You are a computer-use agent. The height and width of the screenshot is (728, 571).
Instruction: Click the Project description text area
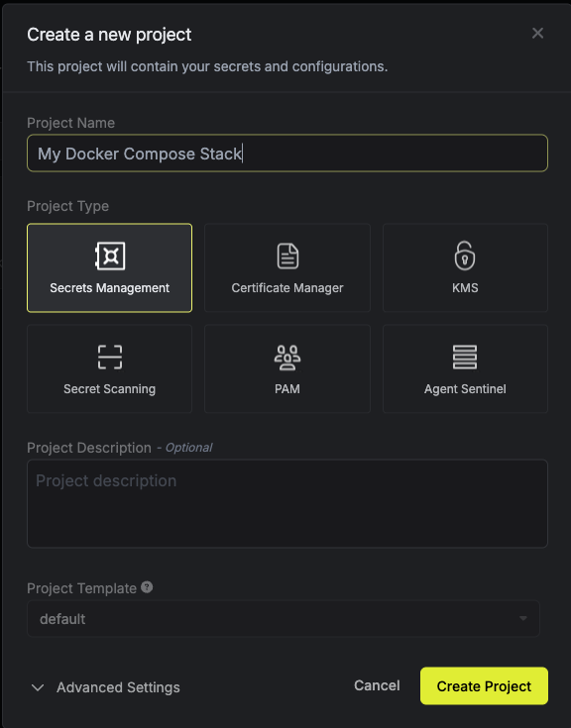(287, 504)
